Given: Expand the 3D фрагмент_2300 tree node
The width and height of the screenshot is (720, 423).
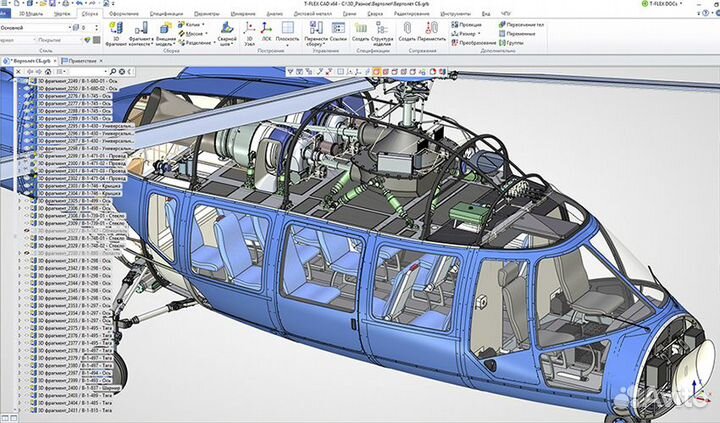Looking at the screenshot, I should pos(20,163).
